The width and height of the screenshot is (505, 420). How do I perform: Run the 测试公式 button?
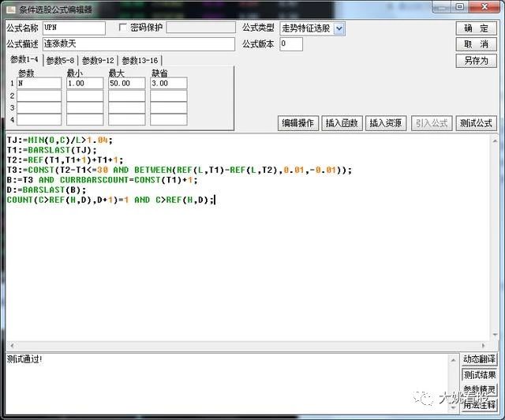click(x=476, y=123)
